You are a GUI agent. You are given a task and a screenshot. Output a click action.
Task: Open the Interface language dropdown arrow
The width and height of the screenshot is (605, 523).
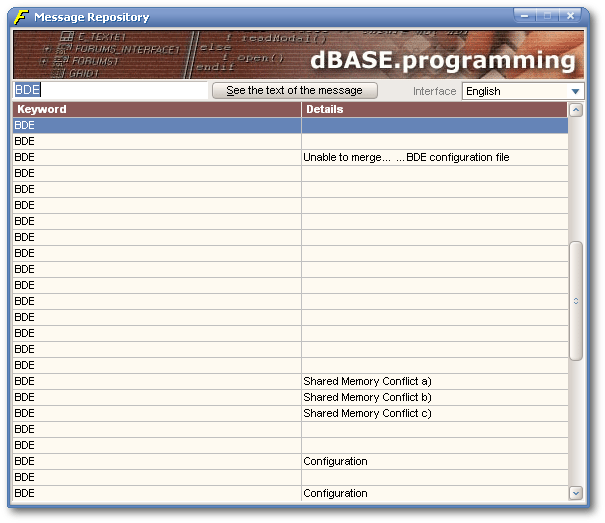tap(575, 91)
